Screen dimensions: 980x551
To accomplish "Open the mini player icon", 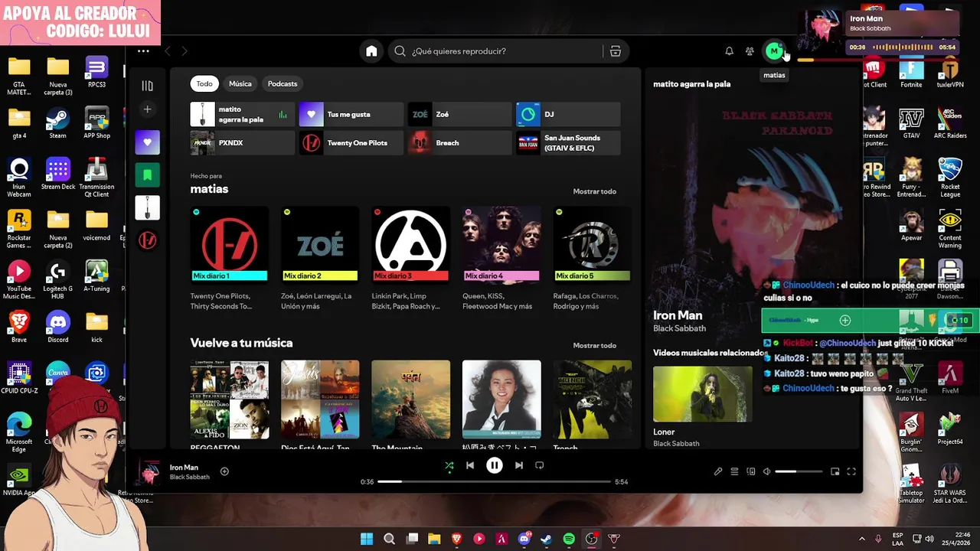I will tap(835, 471).
